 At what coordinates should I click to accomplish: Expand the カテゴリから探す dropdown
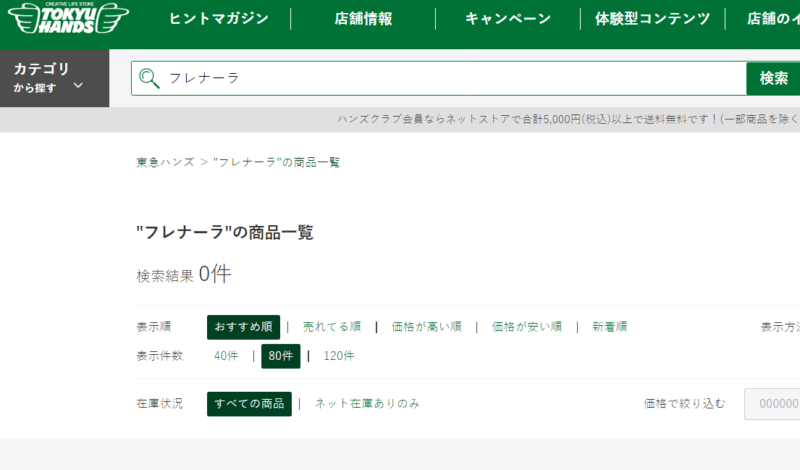pyautogui.click(x=55, y=78)
